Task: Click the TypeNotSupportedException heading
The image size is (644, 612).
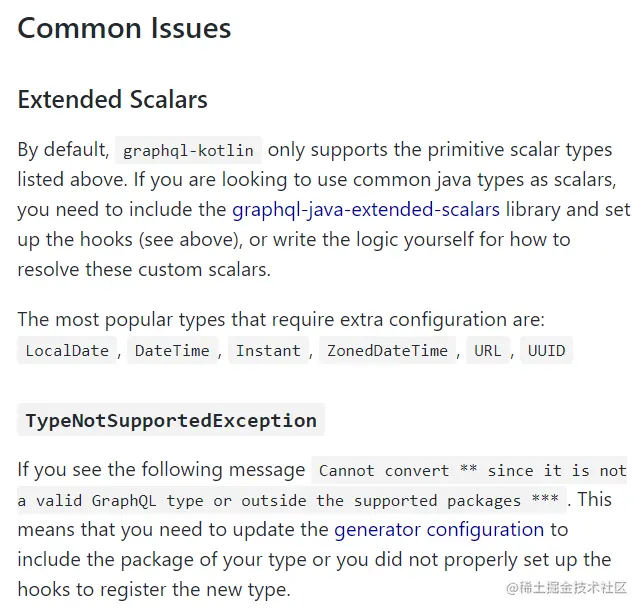Action: 171,421
